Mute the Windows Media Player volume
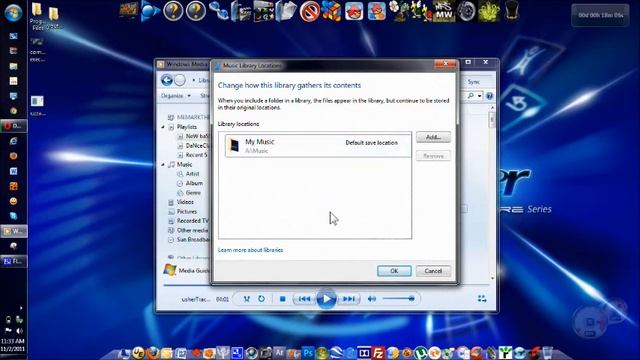Viewport: 640px width, 360px height. tap(371, 299)
